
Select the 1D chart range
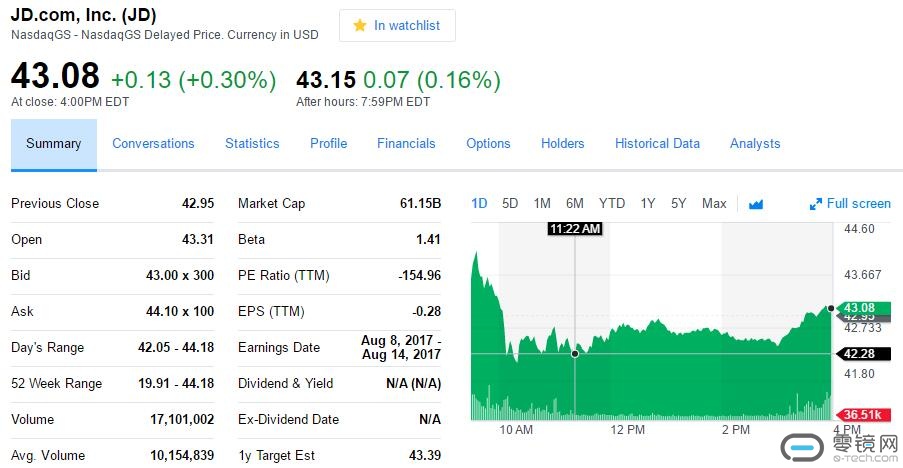pos(479,204)
